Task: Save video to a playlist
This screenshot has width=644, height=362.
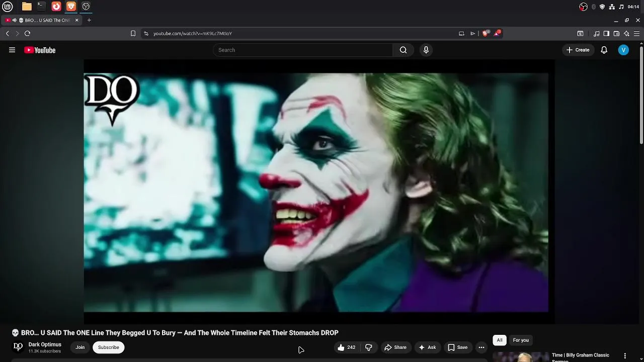Action: pos(458,347)
